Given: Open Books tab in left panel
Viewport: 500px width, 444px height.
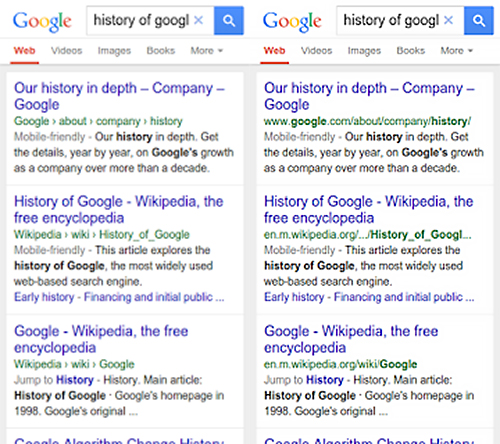Looking at the screenshot, I should [x=161, y=51].
